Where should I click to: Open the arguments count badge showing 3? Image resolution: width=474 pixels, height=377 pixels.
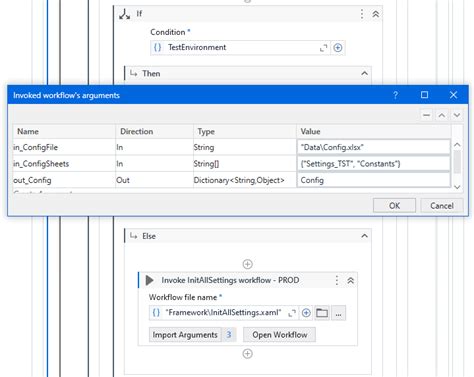[229, 335]
